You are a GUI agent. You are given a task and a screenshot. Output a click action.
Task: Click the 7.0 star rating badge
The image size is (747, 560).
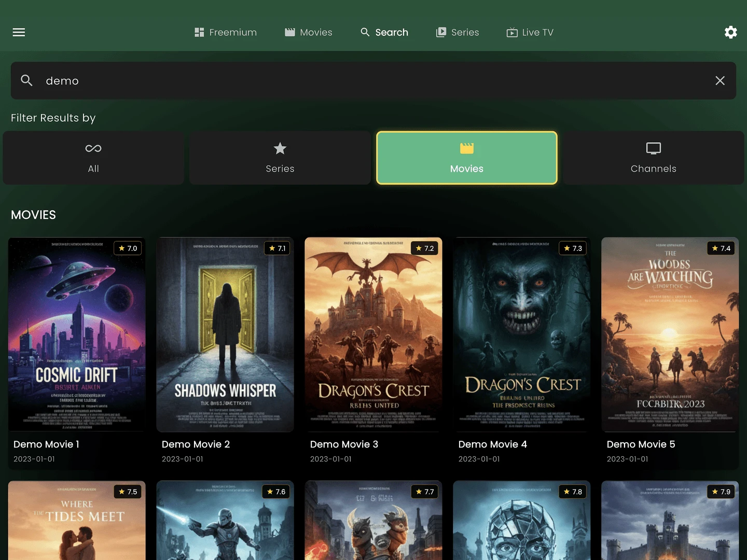coord(128,248)
